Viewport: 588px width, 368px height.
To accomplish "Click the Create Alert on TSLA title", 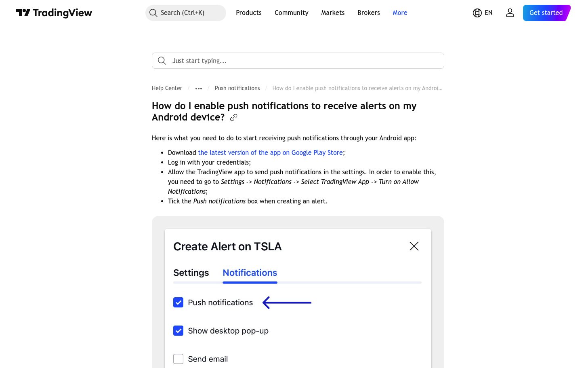I will click(227, 247).
